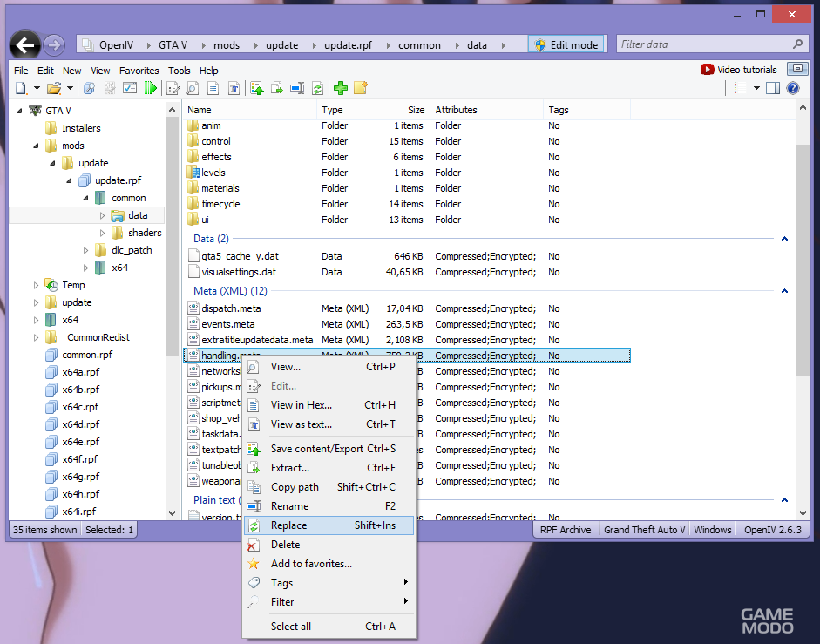Click the view mode list icon
Image resolution: width=820 pixels, height=644 pixels.
741,88
